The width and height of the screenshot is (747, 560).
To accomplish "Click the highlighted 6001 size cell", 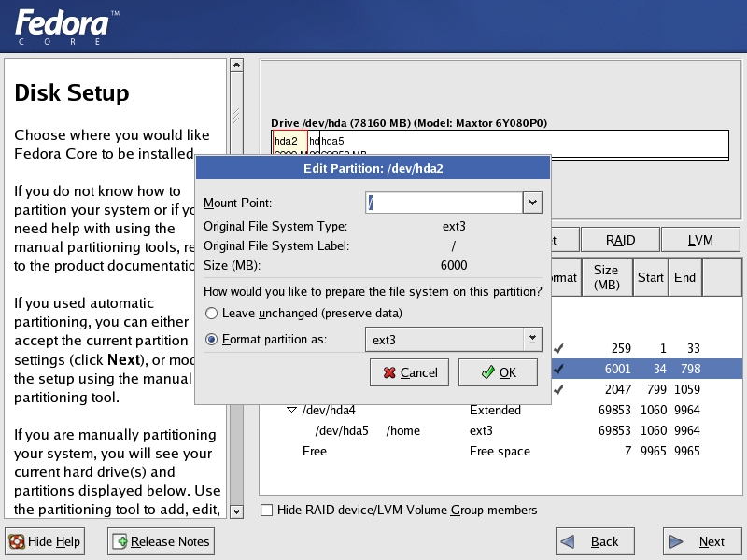I will coord(617,369).
